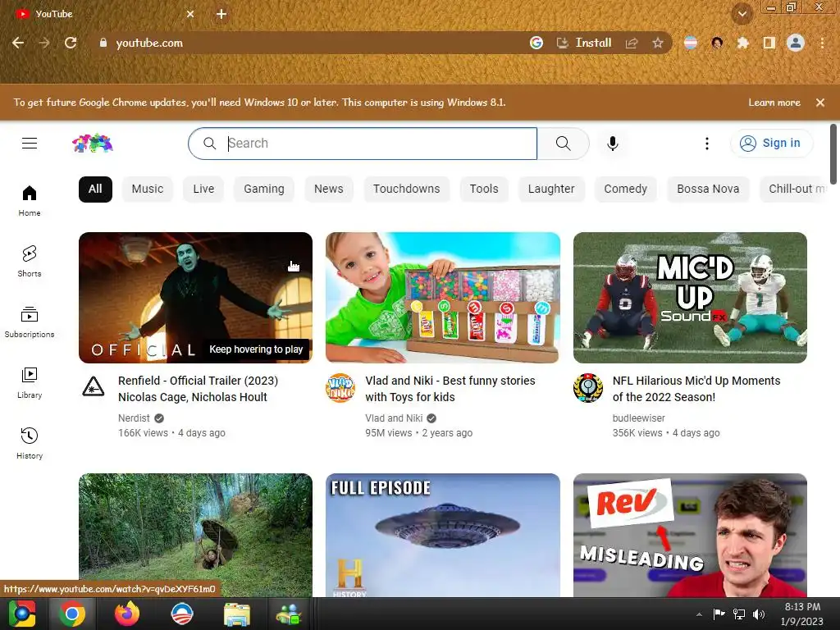Bookmark this page with star icon

tap(658, 43)
